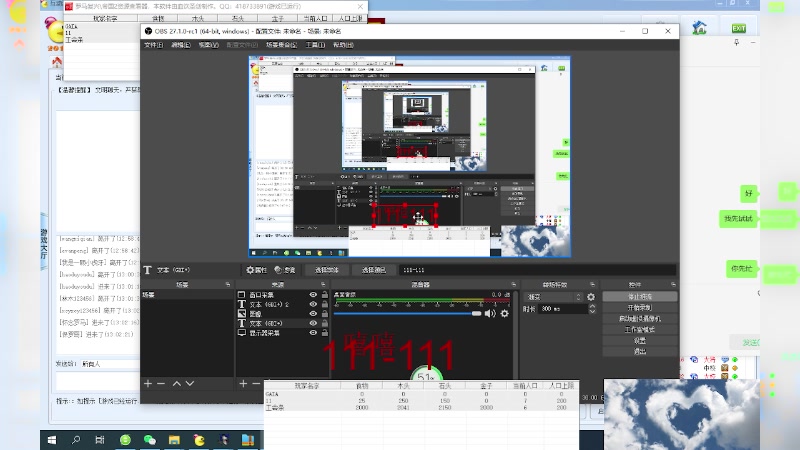This screenshot has height=450, width=800.
Task: Toggle eye icon of selected 文本 (GDI+) source
Action: [313, 323]
